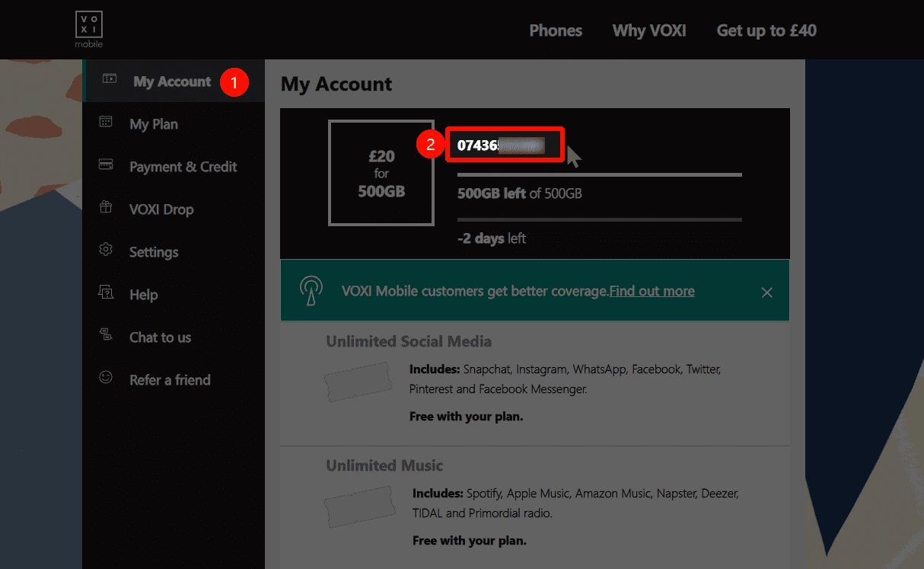924x569 pixels.
Task: Dismiss the coverage banner with X
Action: pos(766,292)
